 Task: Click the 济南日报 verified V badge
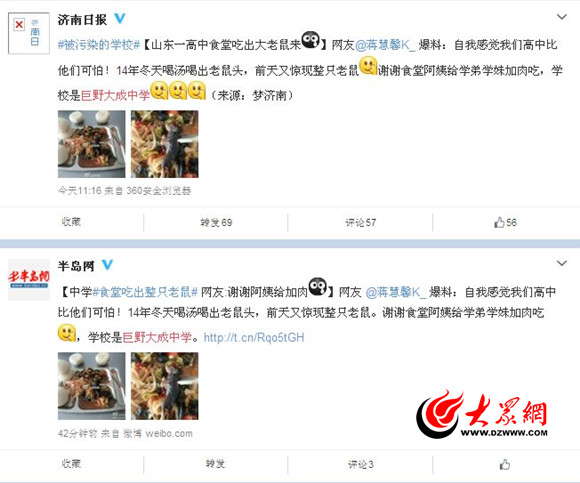[x=119, y=18]
